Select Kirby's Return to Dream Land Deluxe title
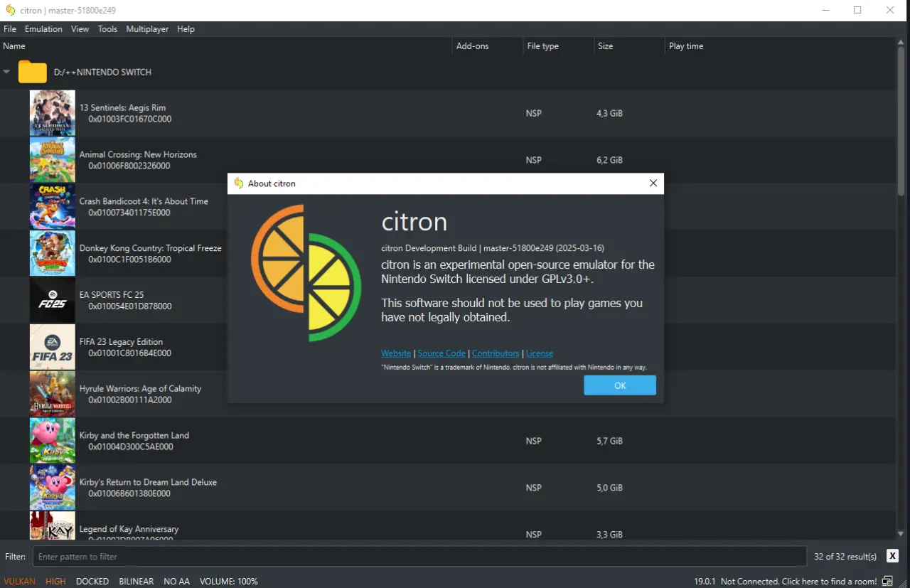Viewport: 910px width, 588px height. click(148, 482)
